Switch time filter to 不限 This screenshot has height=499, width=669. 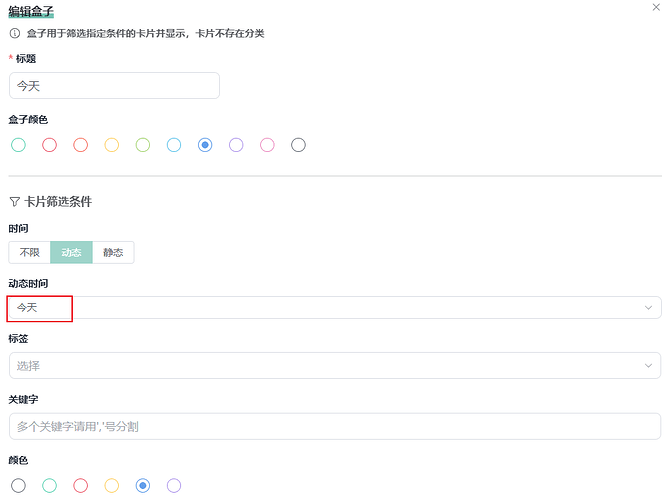30,252
